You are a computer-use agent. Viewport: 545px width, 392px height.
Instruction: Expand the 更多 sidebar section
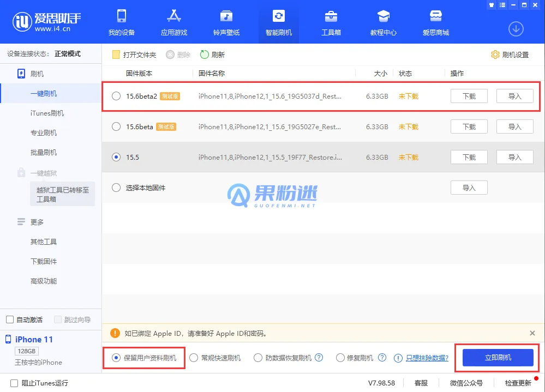point(22,222)
